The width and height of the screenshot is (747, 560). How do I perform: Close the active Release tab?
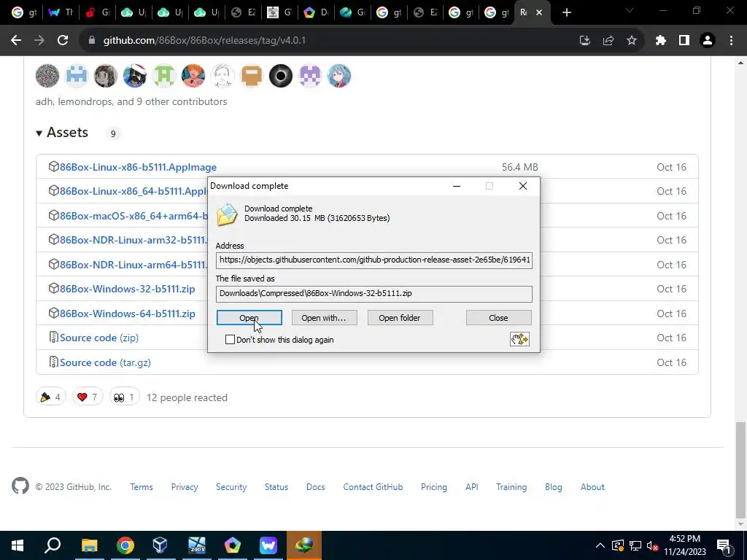(539, 12)
